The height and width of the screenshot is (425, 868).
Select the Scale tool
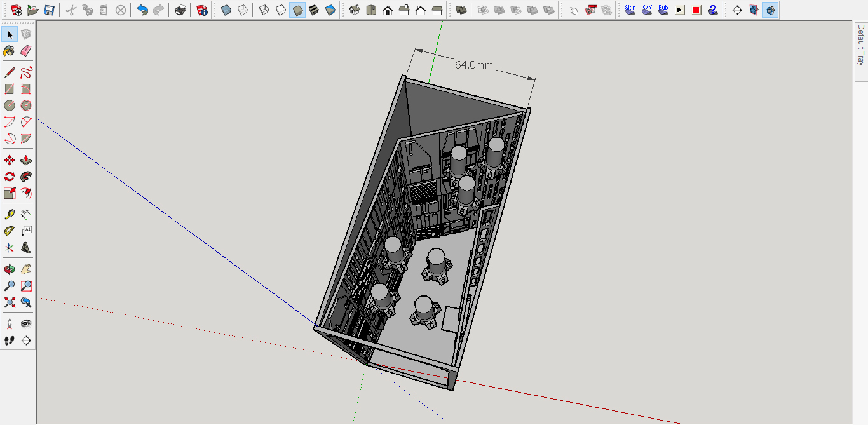click(10, 193)
